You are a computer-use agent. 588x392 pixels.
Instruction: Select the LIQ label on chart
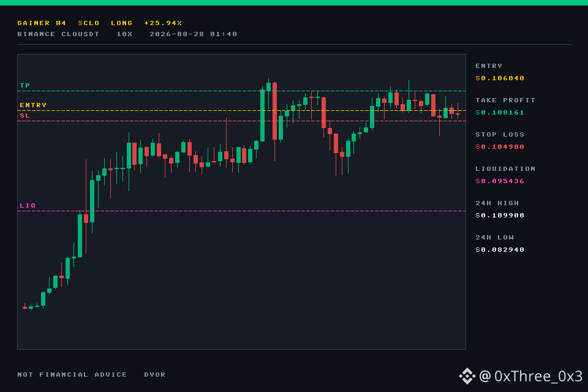coord(28,206)
